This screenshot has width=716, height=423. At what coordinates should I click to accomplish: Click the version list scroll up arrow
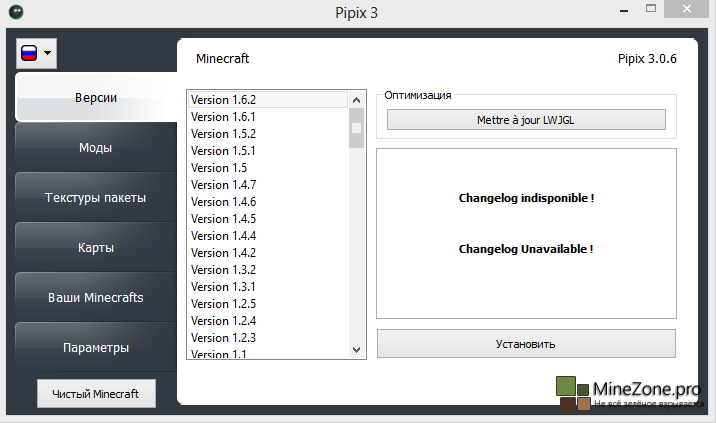356,99
